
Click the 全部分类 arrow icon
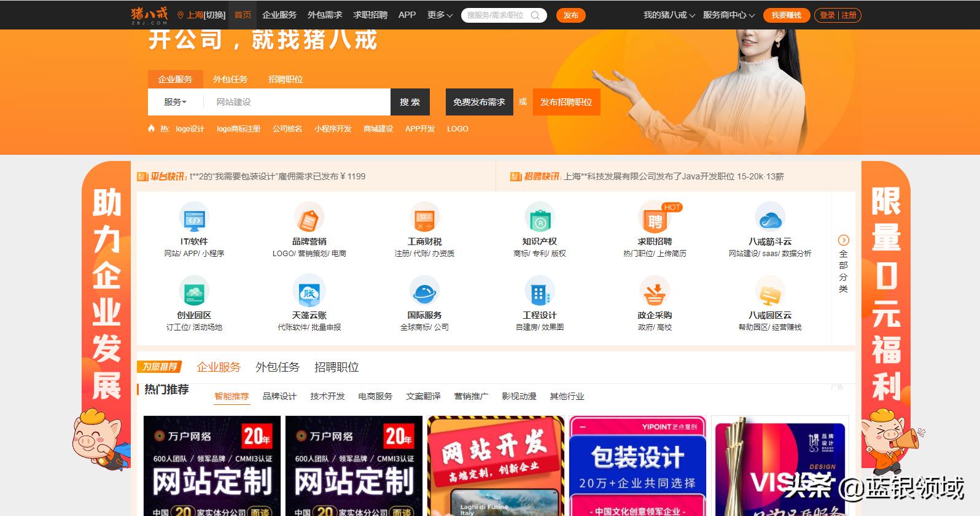tap(844, 240)
